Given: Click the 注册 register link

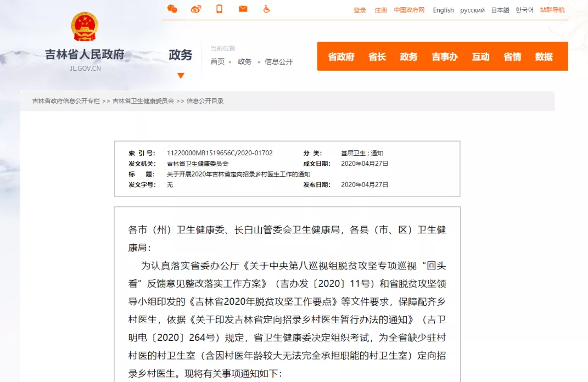Looking at the screenshot, I should (380, 10).
